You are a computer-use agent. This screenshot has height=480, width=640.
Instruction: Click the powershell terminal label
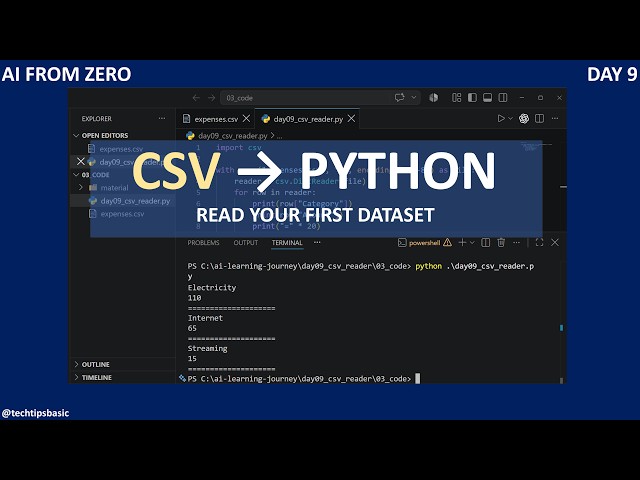pyautogui.click(x=424, y=243)
